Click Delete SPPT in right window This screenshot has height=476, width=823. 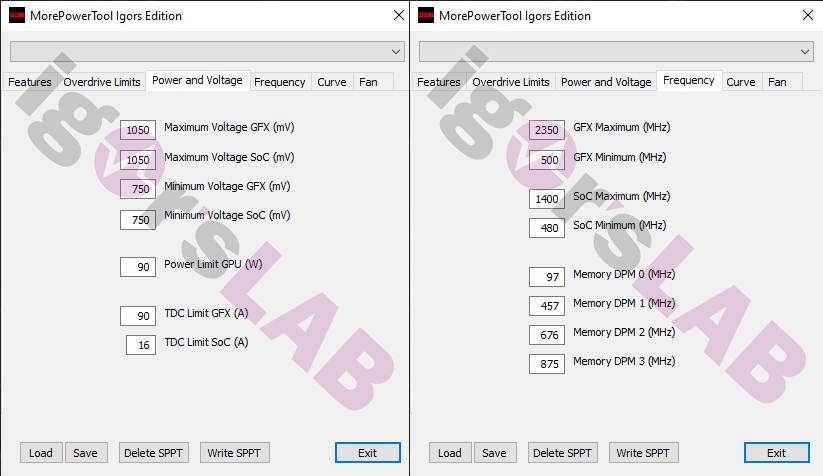pos(562,453)
